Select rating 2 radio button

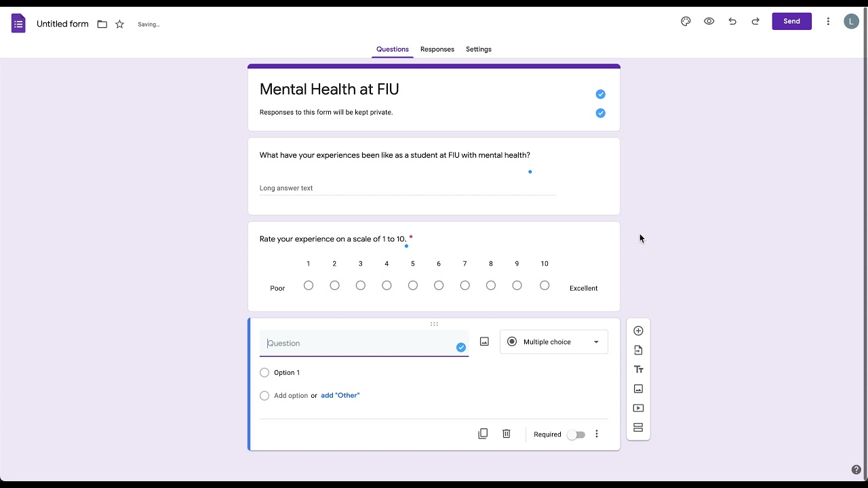334,285
